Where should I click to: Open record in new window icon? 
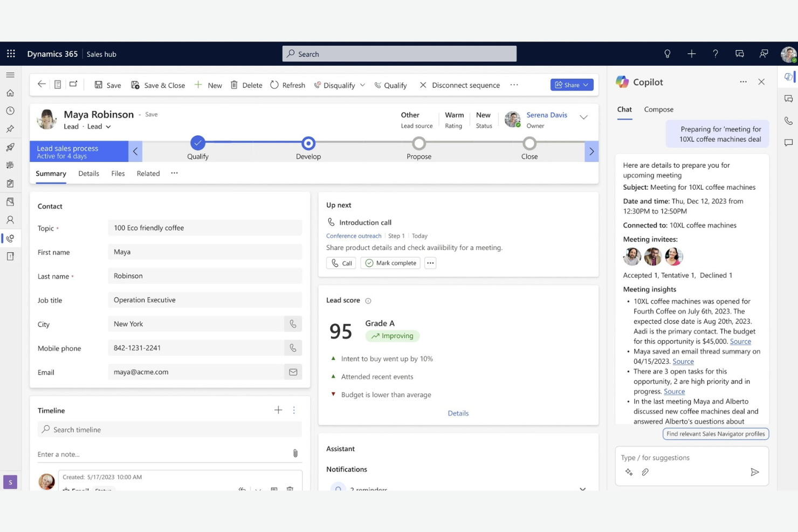coord(73,85)
